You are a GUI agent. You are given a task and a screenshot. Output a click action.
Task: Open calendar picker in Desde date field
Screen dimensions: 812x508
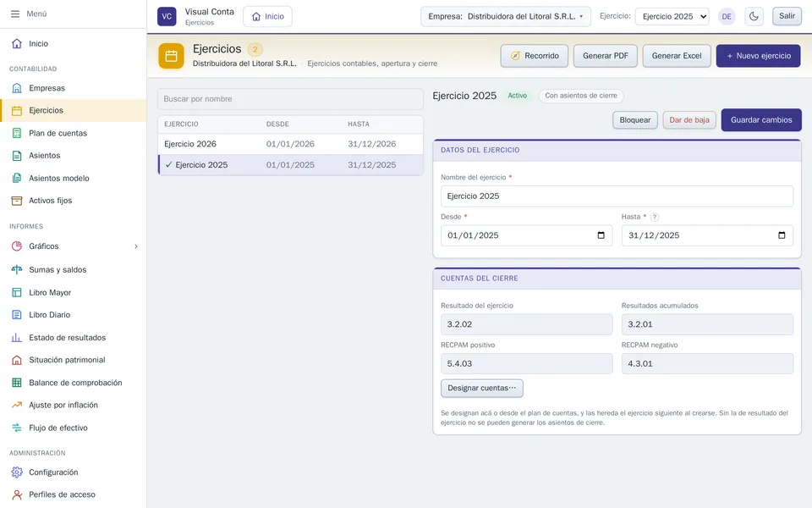point(601,235)
